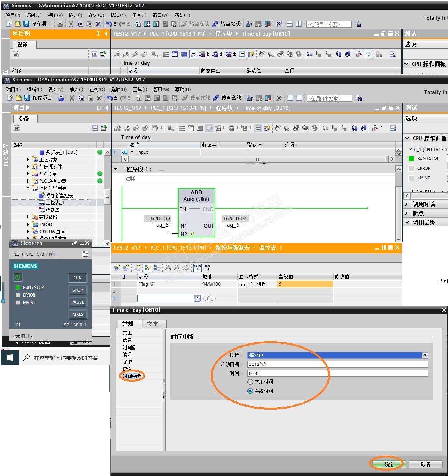The image size is (448, 476).
Task: Click delete X icon in ADD-block TIA window toolbar
Action: click(x=99, y=98)
